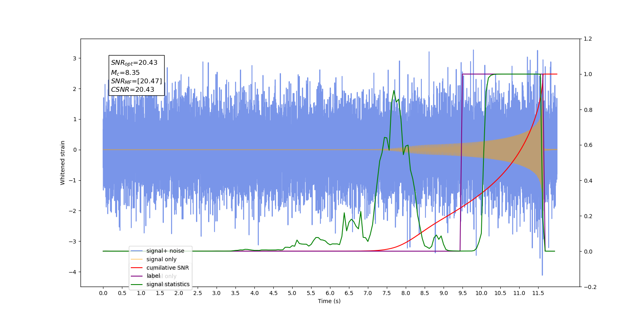Click the 7.5 tick label on Time axis
This screenshot has height=322, width=644.
pos(387,293)
